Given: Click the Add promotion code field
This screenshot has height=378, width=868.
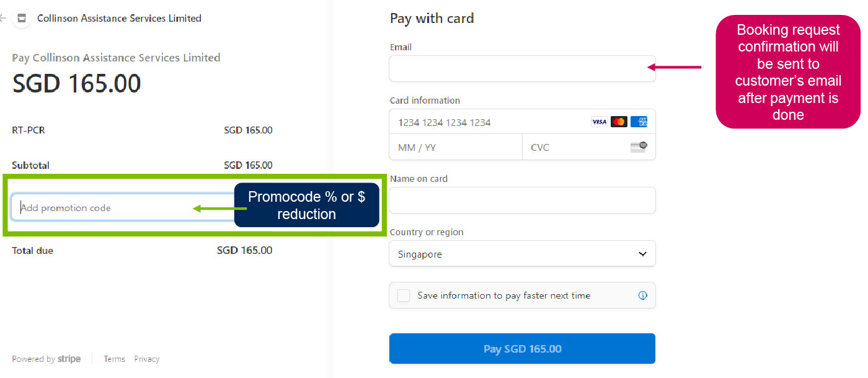Looking at the screenshot, I should tap(123, 207).
